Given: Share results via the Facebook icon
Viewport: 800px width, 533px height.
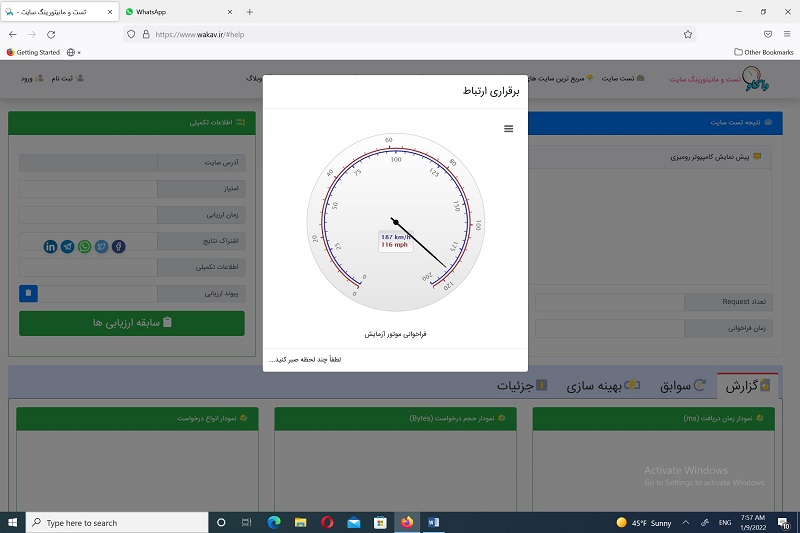Looking at the screenshot, I should point(118,246).
